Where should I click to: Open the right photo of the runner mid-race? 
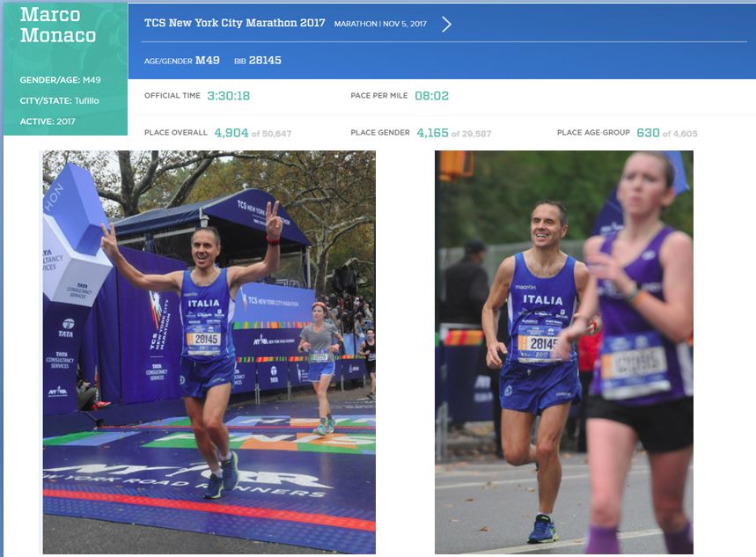(x=563, y=352)
